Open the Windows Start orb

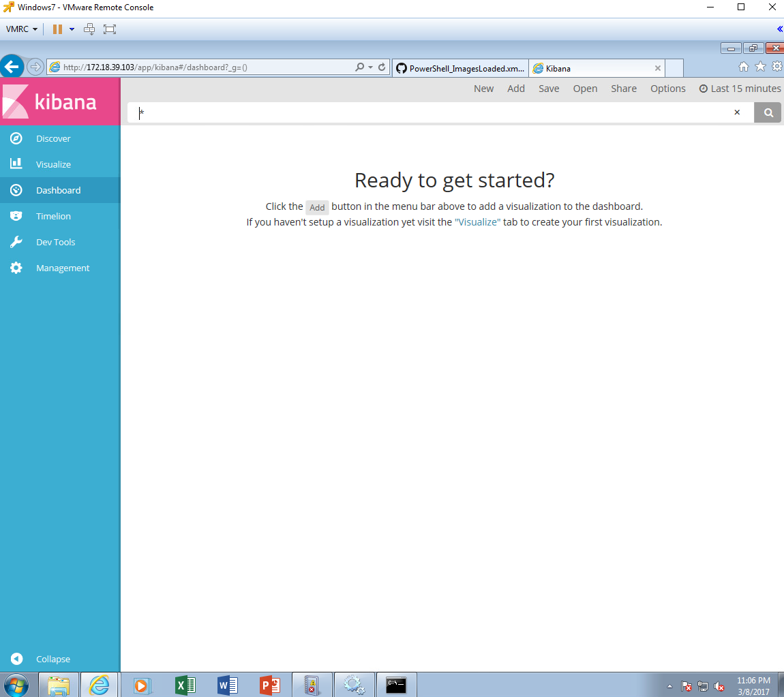(16, 685)
